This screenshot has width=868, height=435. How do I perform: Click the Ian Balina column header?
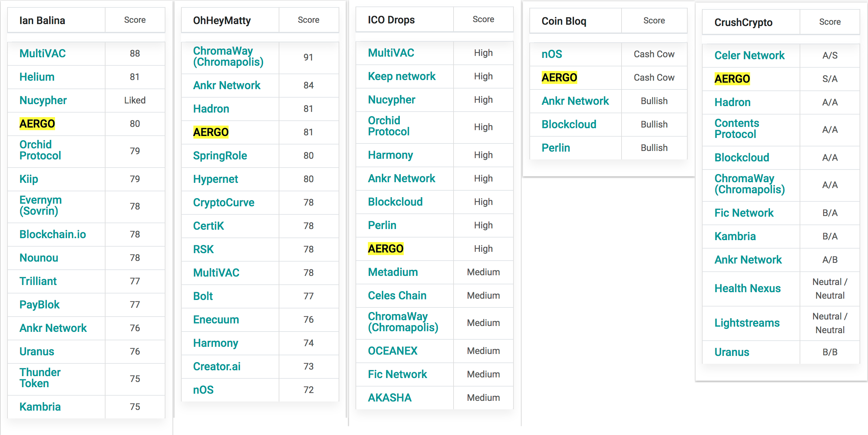coord(42,20)
